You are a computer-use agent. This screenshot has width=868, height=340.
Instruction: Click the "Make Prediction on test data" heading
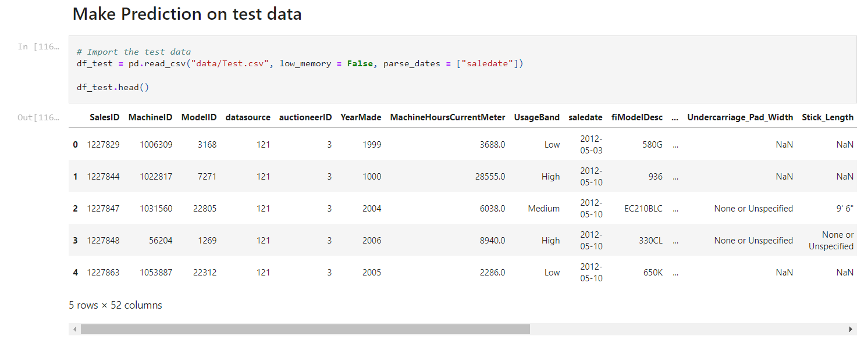pyautogui.click(x=186, y=13)
